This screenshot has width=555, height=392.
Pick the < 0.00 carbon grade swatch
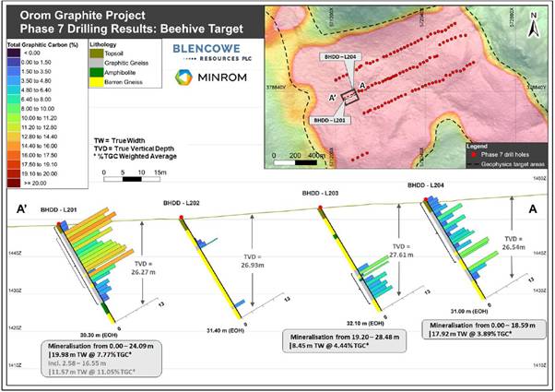(x=16, y=52)
